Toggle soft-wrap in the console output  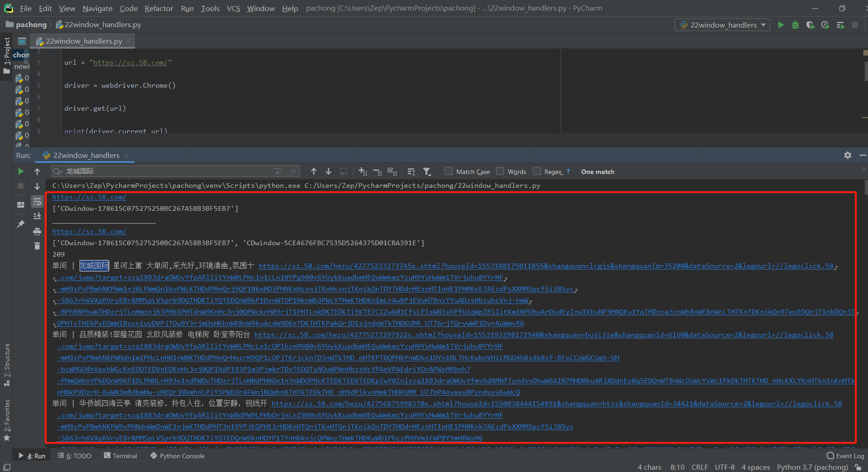[x=37, y=202]
